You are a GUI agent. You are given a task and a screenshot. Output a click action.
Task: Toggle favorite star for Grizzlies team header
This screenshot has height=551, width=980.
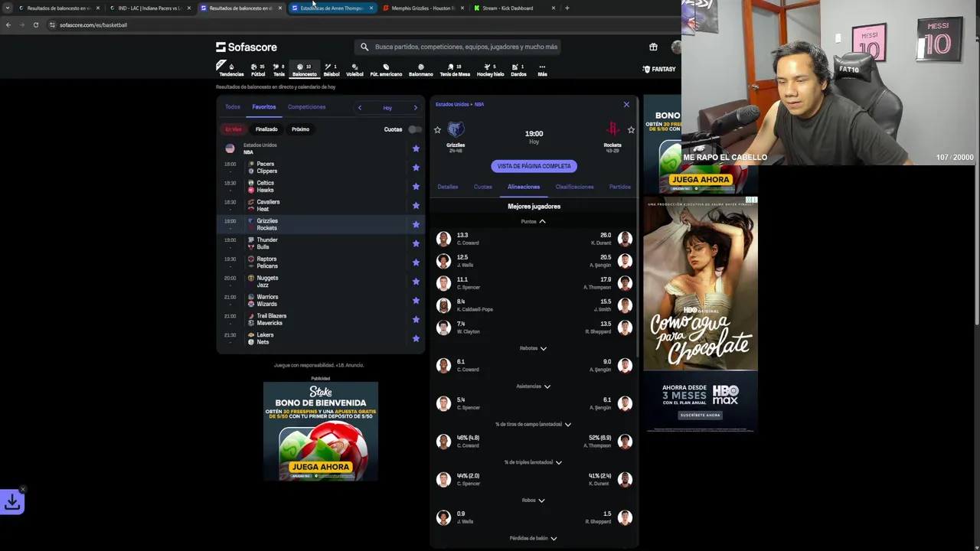437,130
